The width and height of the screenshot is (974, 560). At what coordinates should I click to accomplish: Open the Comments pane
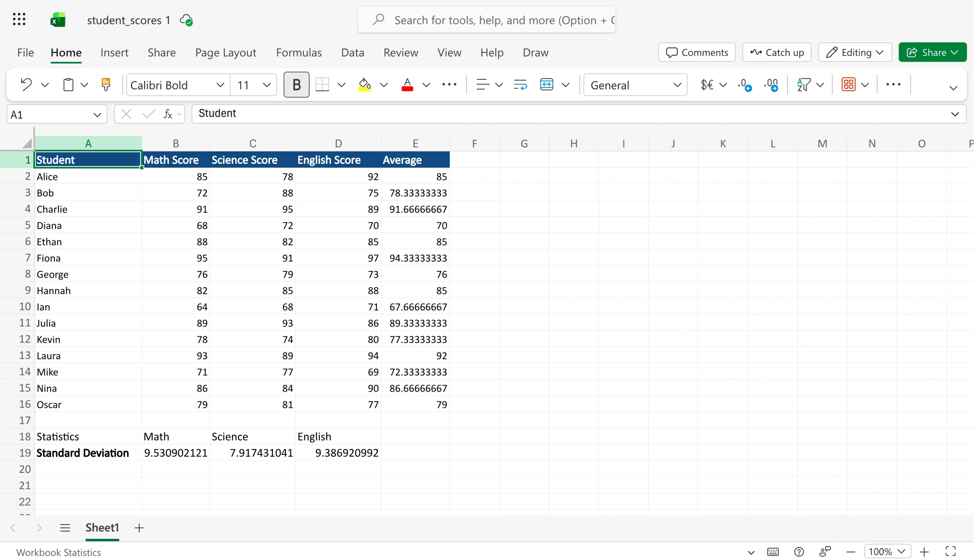[x=697, y=52]
